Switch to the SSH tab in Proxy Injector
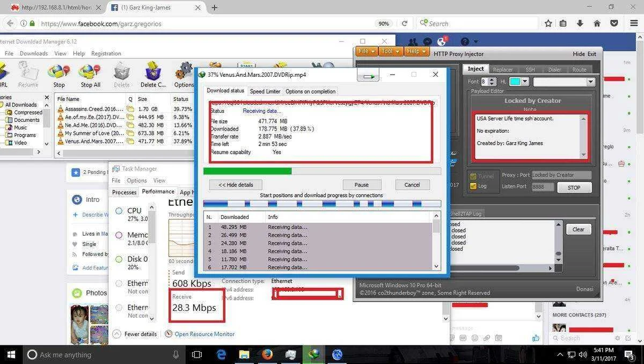The image size is (644, 364). (530, 69)
